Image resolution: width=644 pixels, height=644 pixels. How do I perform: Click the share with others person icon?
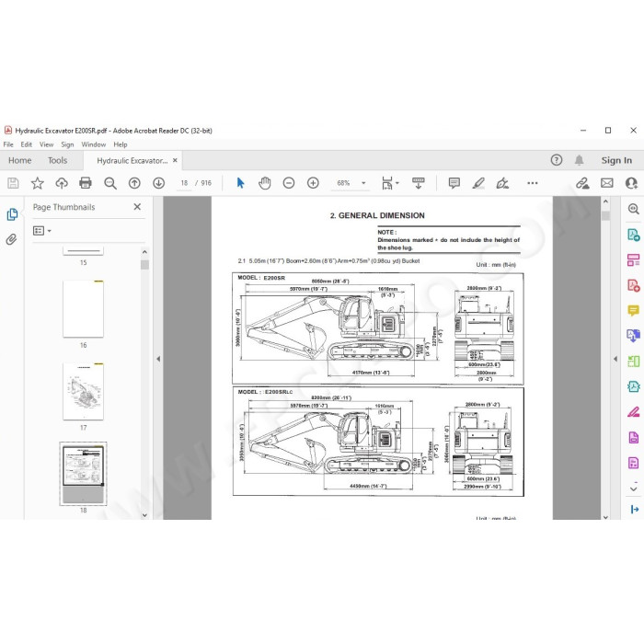click(631, 183)
